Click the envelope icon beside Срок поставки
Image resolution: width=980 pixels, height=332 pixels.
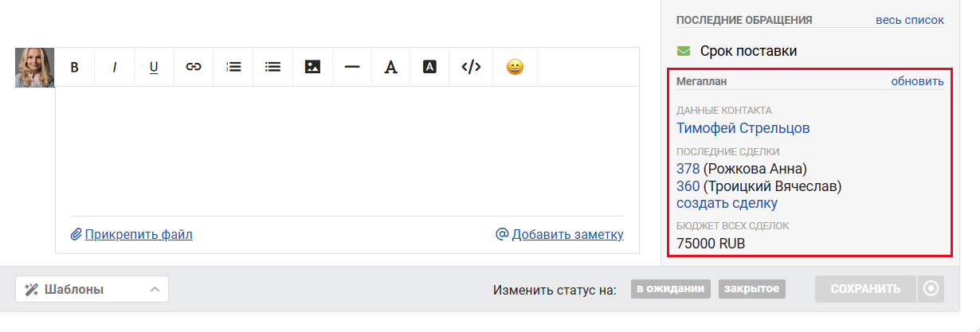(684, 51)
